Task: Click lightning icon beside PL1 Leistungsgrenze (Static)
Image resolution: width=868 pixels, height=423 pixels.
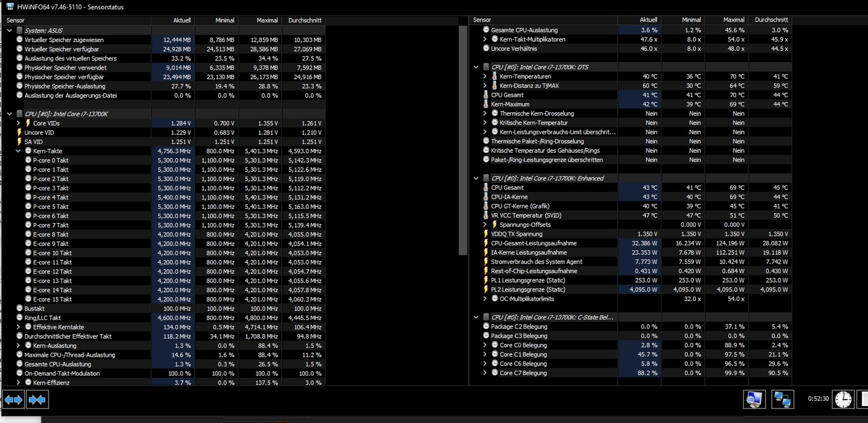Action: [486, 280]
